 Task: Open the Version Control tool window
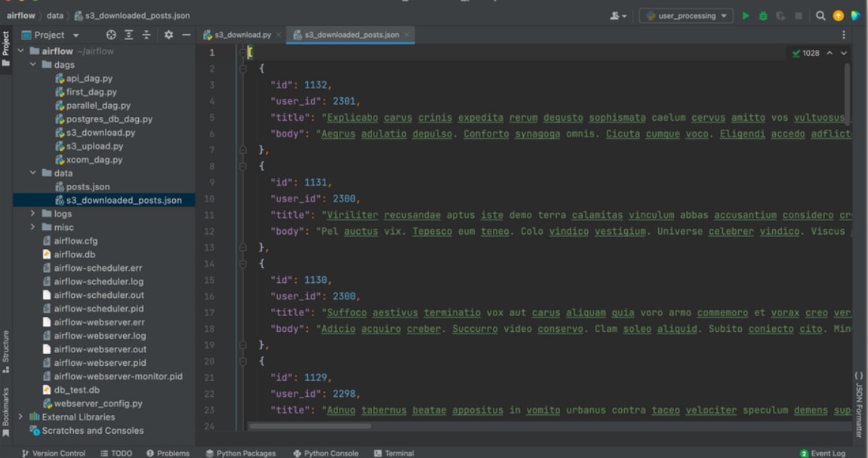point(53,453)
